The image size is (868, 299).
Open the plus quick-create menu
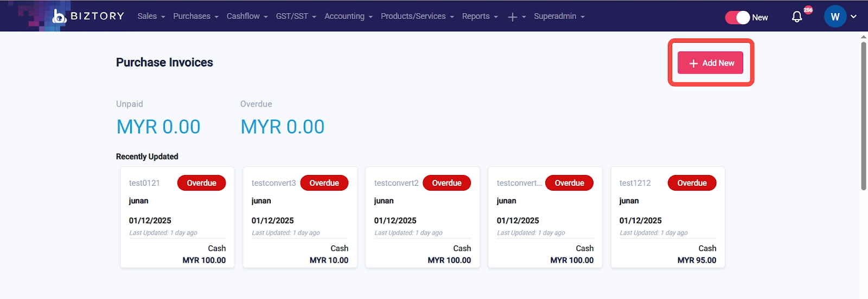[516, 17]
